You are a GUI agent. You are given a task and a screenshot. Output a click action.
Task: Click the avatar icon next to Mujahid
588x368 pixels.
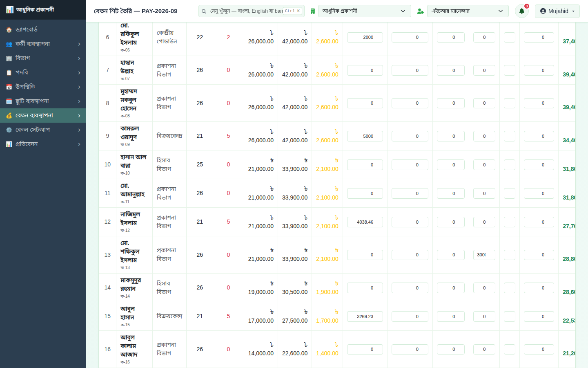coord(543,11)
